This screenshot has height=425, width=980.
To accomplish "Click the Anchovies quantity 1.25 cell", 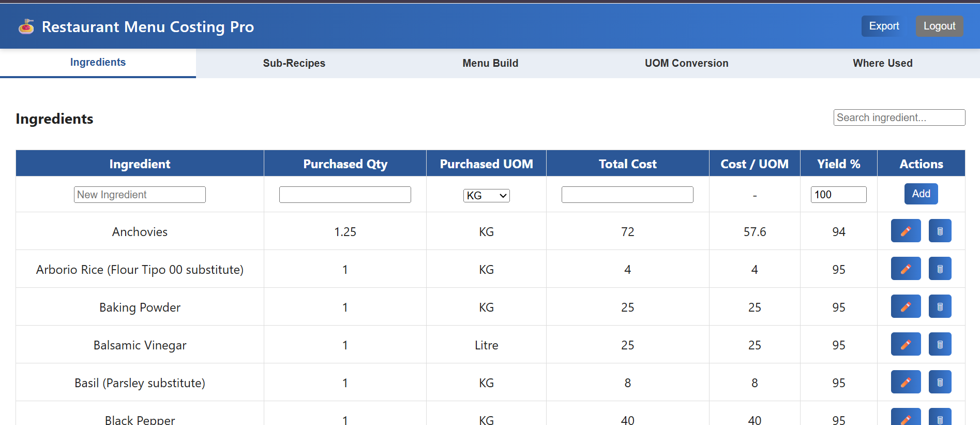I will tap(345, 231).
